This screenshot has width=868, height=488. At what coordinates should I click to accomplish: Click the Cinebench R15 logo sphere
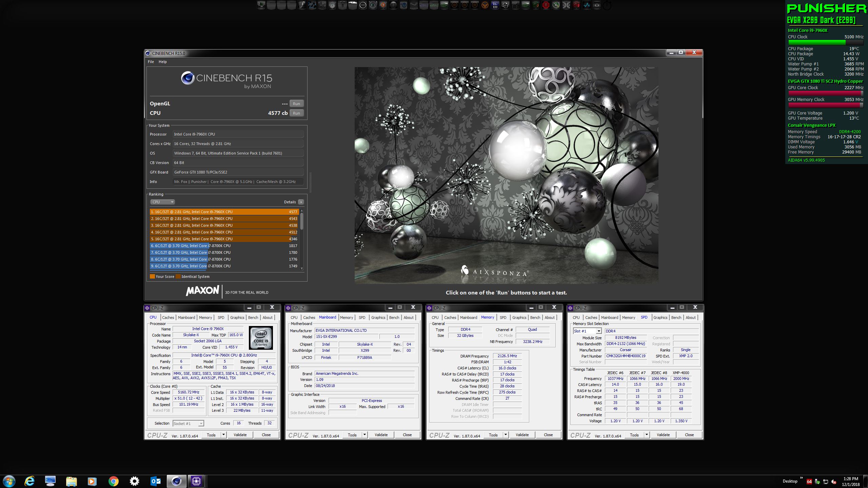[188, 78]
